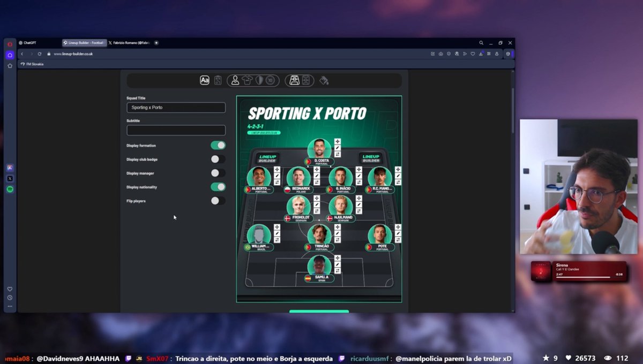
Task: Open a new browser tab
Action: pos(156,43)
